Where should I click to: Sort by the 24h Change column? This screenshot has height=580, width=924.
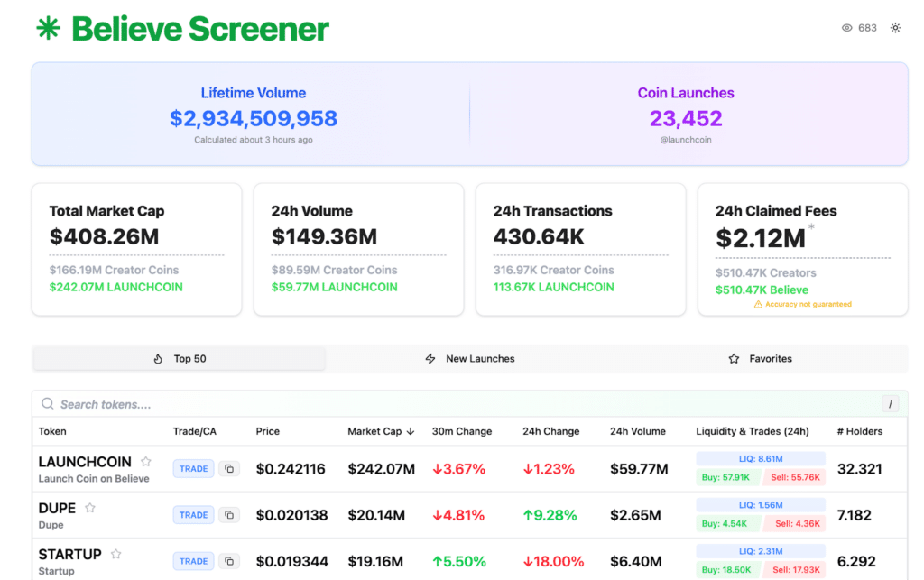point(551,431)
